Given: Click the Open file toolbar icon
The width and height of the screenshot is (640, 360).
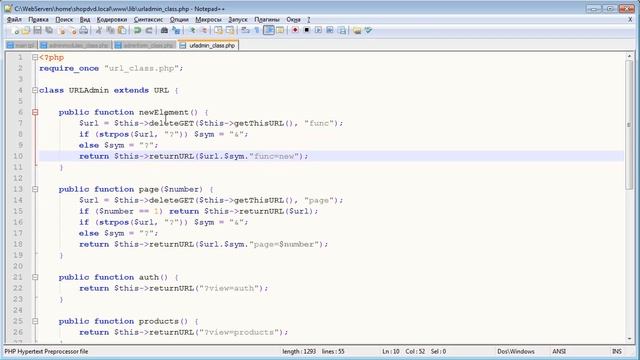Looking at the screenshot, I should (x=26, y=30).
